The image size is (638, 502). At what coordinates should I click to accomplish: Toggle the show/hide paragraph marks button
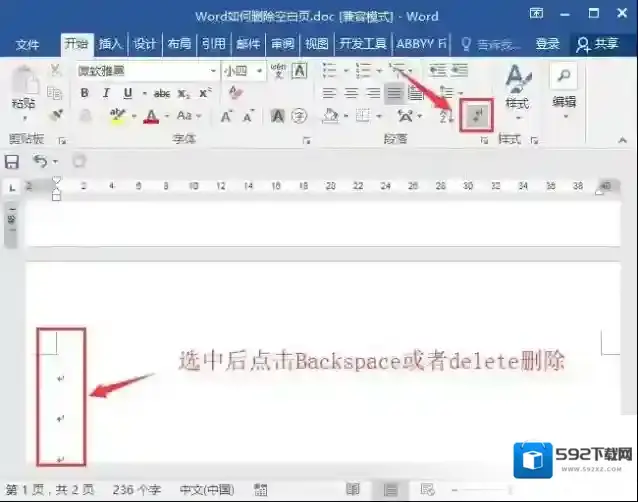[x=477, y=116]
